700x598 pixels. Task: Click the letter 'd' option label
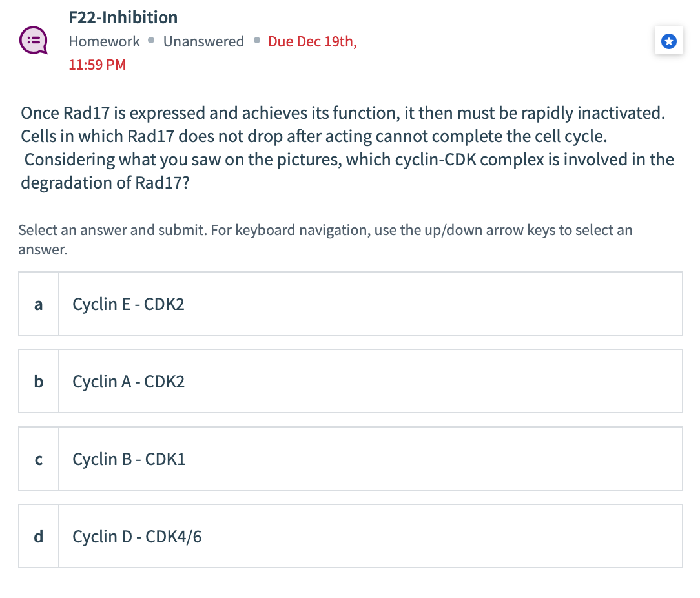pos(38,537)
